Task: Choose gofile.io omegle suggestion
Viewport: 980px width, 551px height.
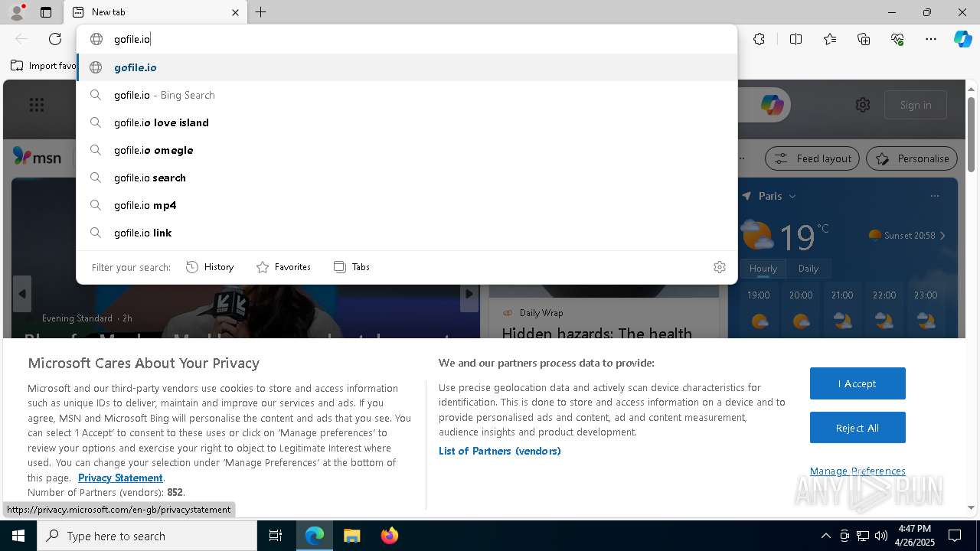Action: pyautogui.click(x=407, y=150)
